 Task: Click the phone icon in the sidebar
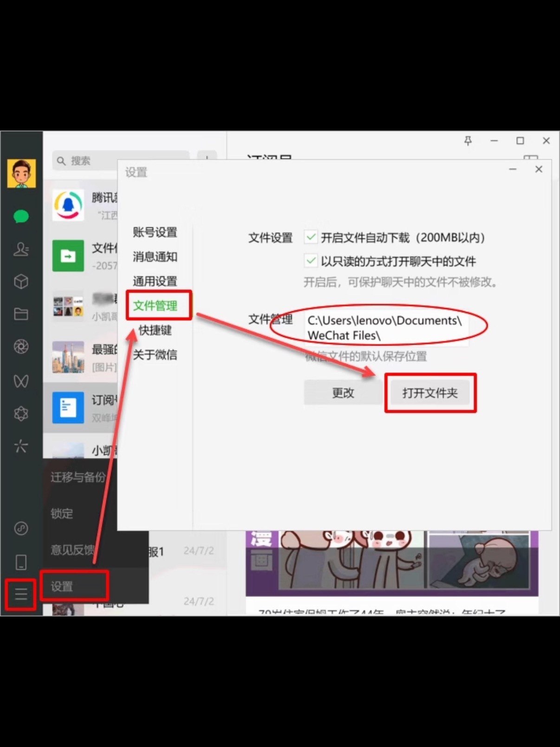(x=21, y=562)
